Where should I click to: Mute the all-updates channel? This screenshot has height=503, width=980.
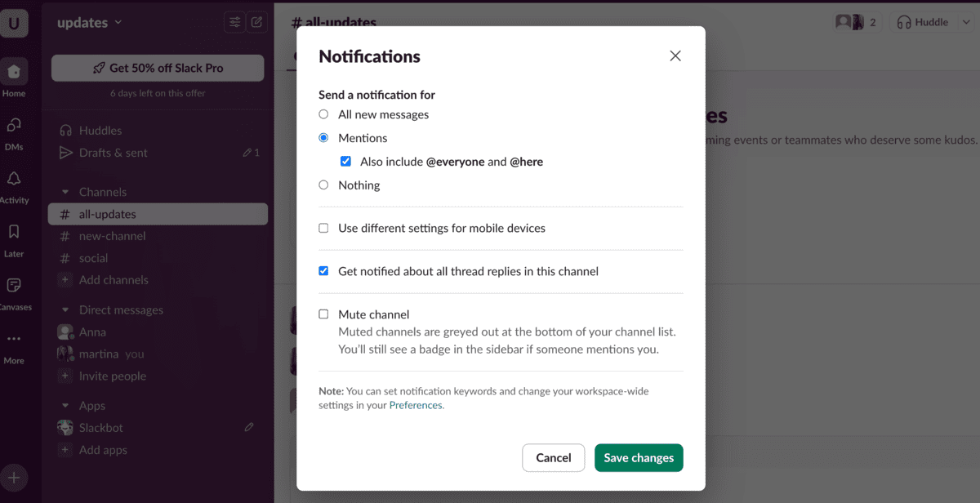323,314
